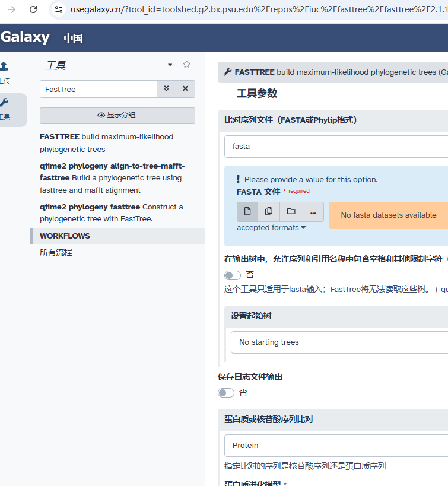The width and height of the screenshot is (448, 486).
Task: Open the Protein sequence type dropdown
Action: coord(336,446)
